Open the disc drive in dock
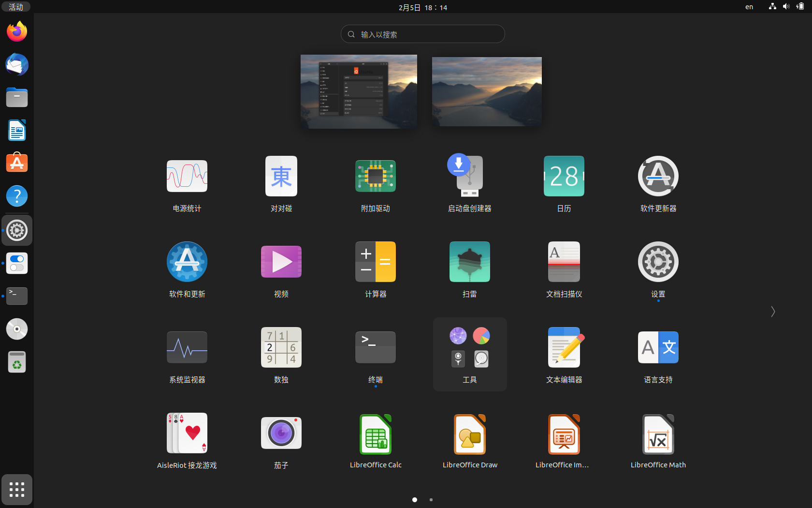Viewport: 812px width, 508px height. (x=17, y=329)
